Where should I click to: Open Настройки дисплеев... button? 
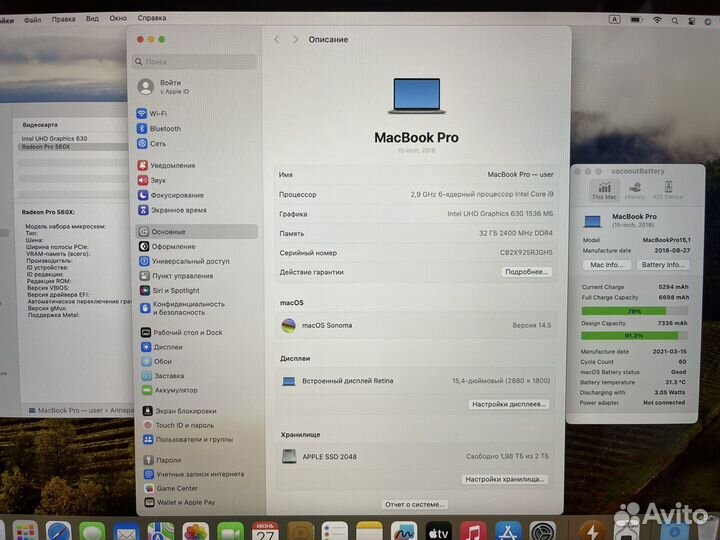[509, 404]
